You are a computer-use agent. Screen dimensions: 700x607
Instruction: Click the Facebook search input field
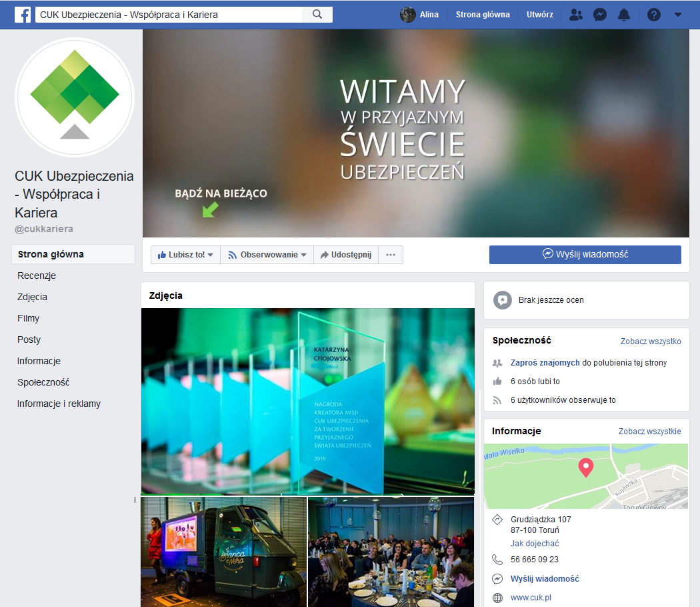pos(169,15)
